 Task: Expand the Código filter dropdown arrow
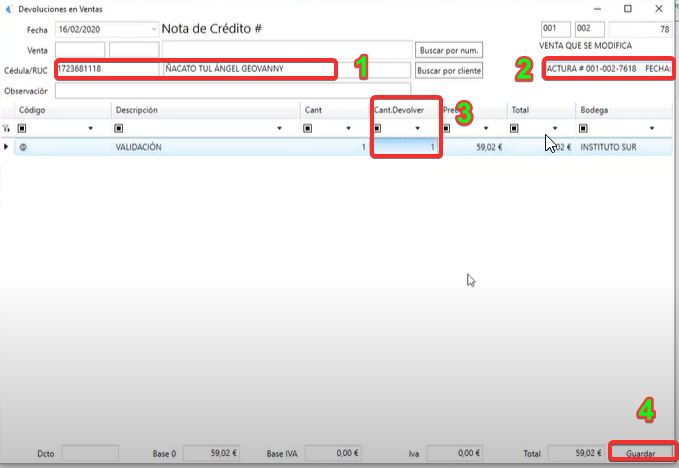pos(91,128)
